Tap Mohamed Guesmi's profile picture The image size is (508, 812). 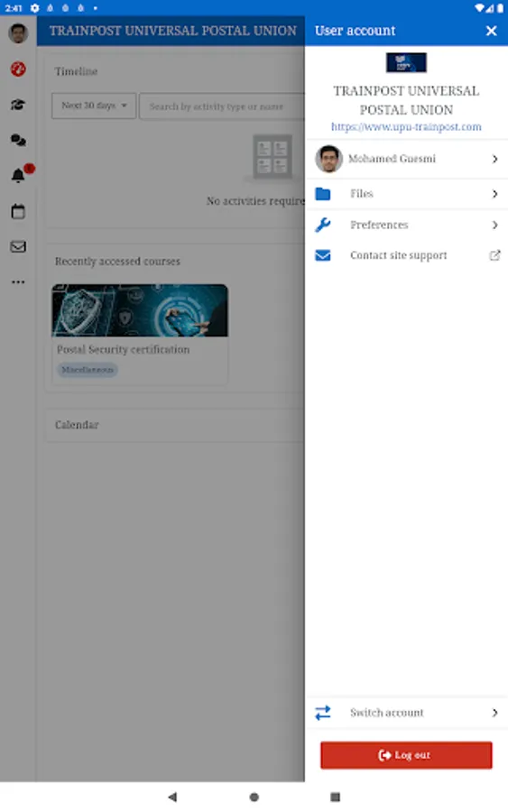pyautogui.click(x=328, y=159)
